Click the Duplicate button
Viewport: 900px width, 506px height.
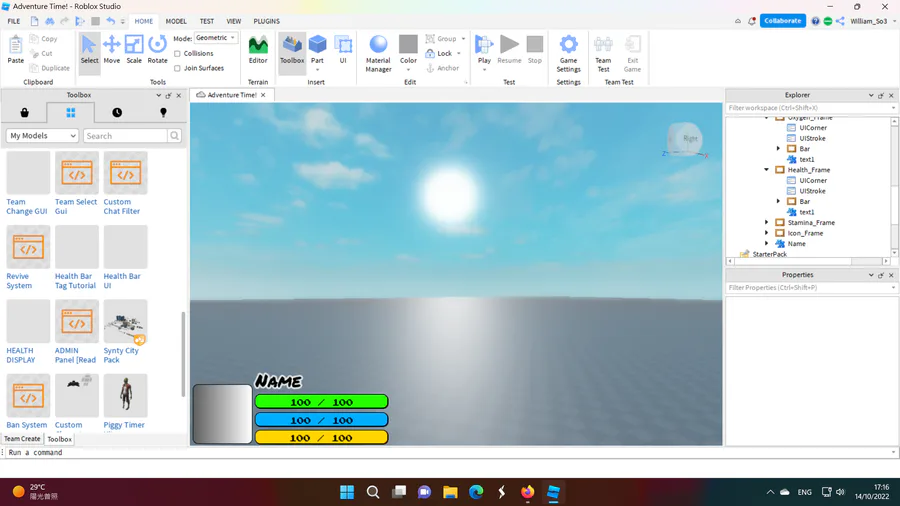coord(50,68)
